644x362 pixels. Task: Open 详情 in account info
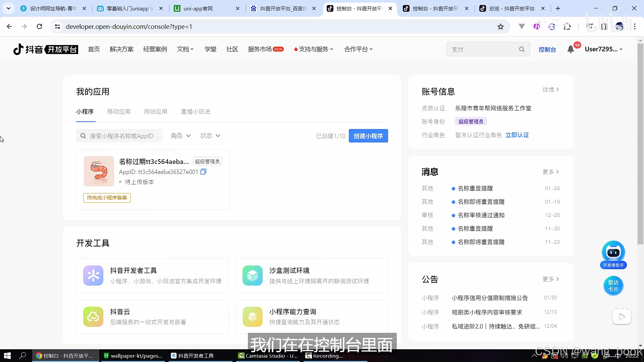[551, 90]
